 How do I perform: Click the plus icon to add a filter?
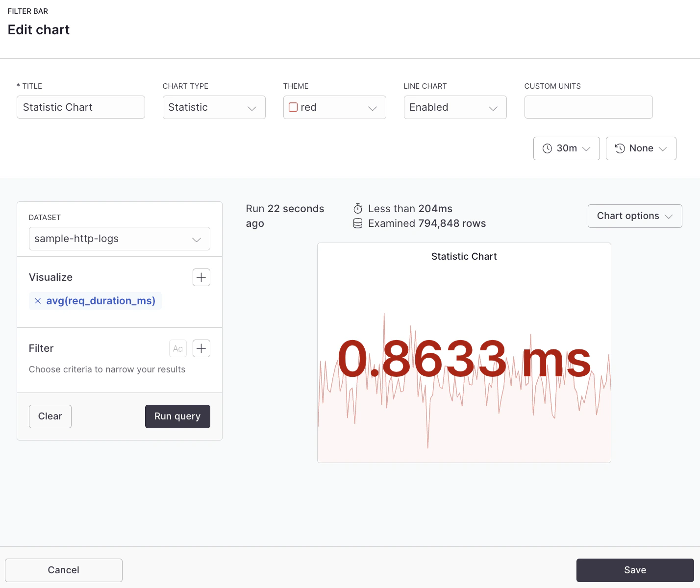click(201, 348)
